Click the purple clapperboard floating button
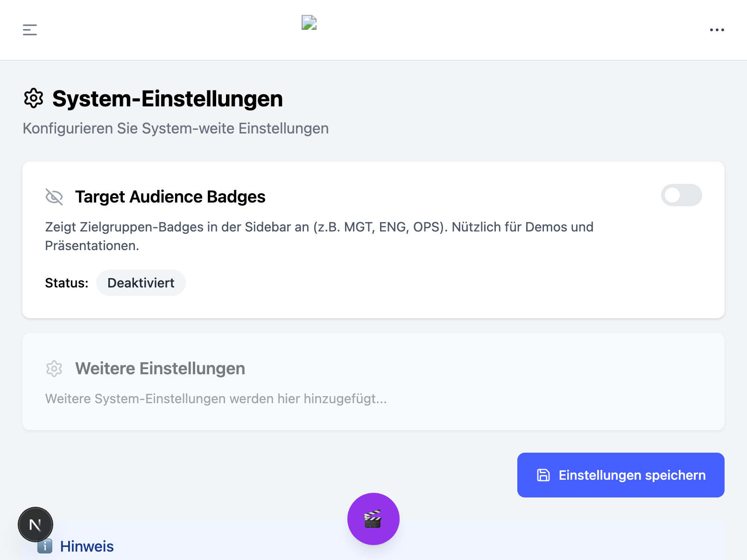 [x=373, y=518]
